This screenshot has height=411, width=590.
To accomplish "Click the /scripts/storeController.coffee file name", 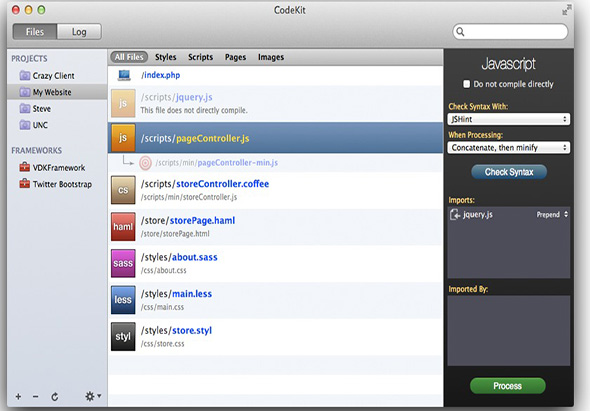I will (205, 184).
